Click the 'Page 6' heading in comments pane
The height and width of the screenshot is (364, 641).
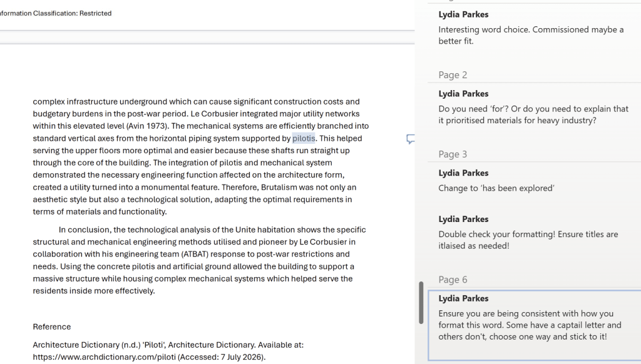[x=453, y=280]
